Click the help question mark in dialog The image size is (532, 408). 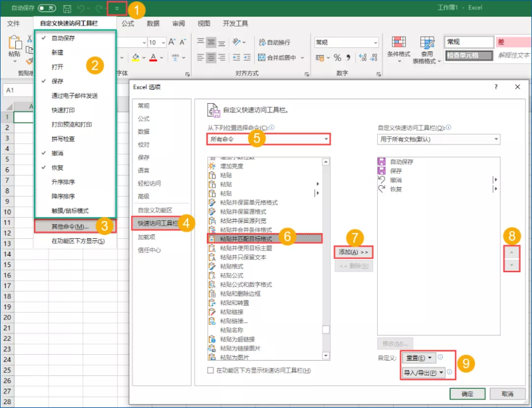coord(496,87)
